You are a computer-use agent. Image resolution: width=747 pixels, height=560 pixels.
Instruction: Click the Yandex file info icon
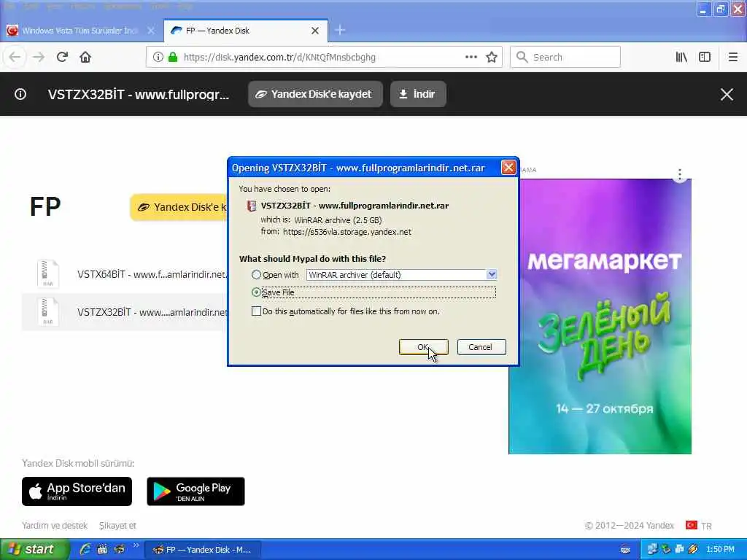pyautogui.click(x=20, y=94)
